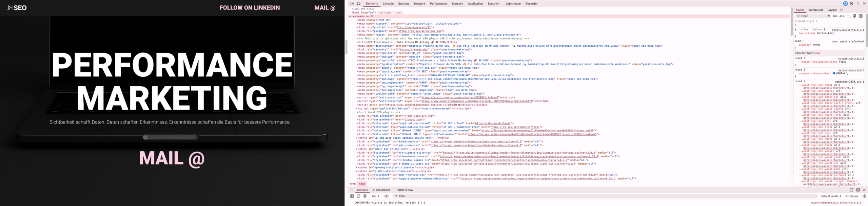Open the Security panel tab

(493, 4)
